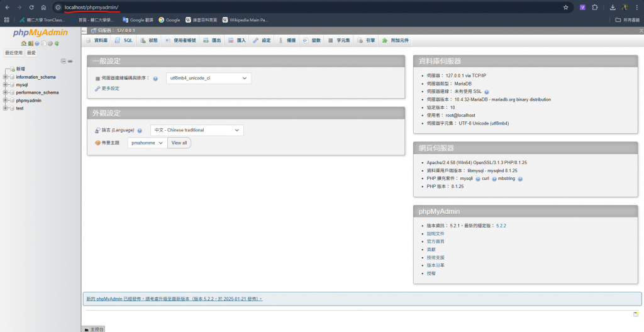Collapse the navigation panel arrow beside server breadcrumb
Screen dimensions: 644x332
pos(84,30)
